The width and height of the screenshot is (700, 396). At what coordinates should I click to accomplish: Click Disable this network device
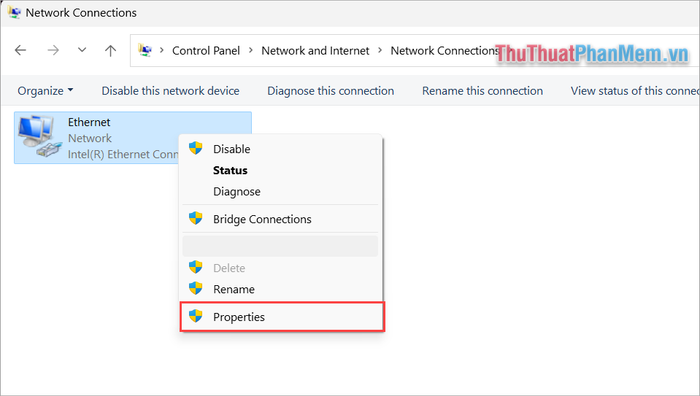pyautogui.click(x=170, y=91)
